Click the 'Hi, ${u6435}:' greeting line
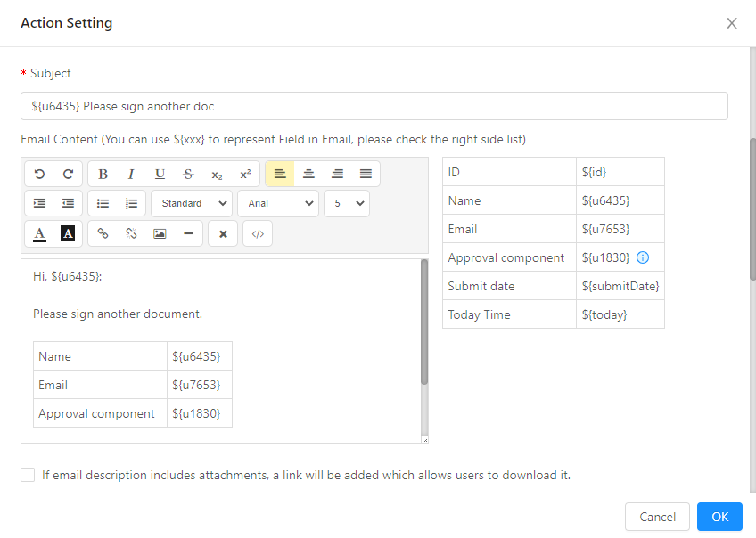The image size is (756, 538). [68, 276]
